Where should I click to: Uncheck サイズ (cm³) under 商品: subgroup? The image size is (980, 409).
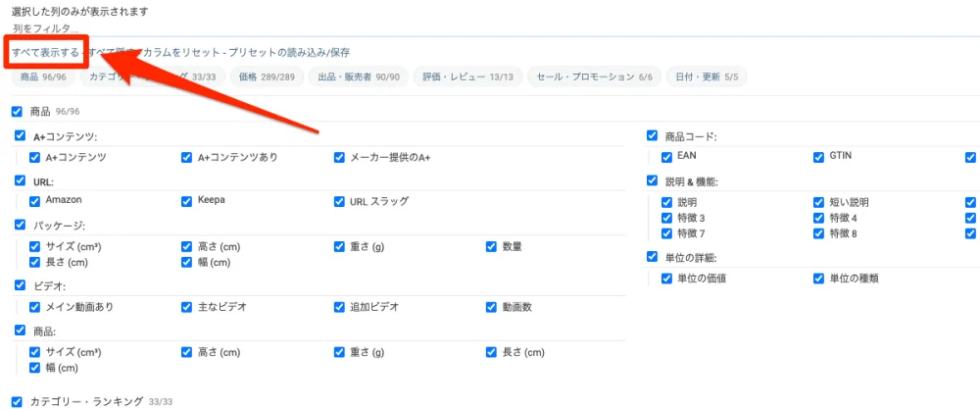pyautogui.click(x=34, y=352)
